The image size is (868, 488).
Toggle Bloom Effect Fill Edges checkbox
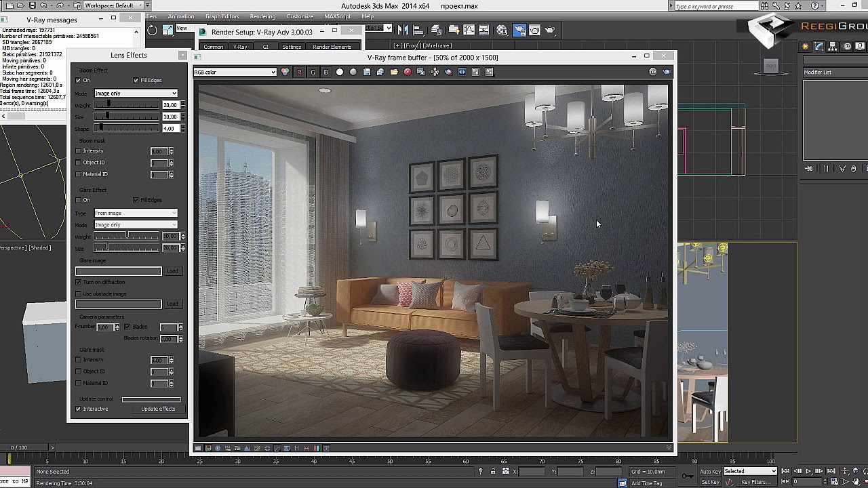tap(136, 81)
